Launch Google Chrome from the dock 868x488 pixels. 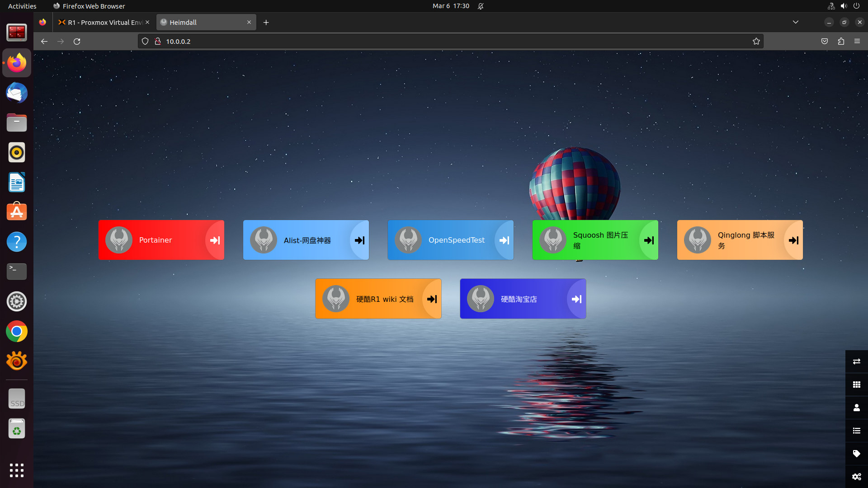(17, 331)
